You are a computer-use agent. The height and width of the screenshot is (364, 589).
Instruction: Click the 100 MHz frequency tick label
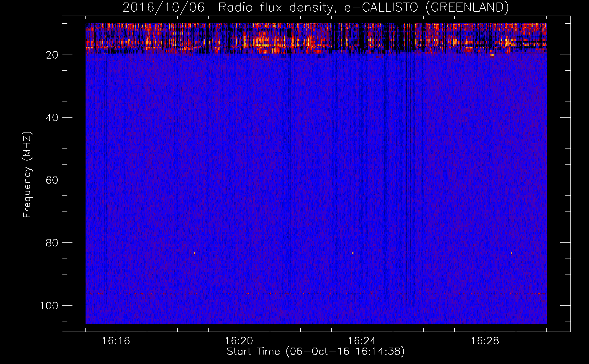tap(49, 305)
